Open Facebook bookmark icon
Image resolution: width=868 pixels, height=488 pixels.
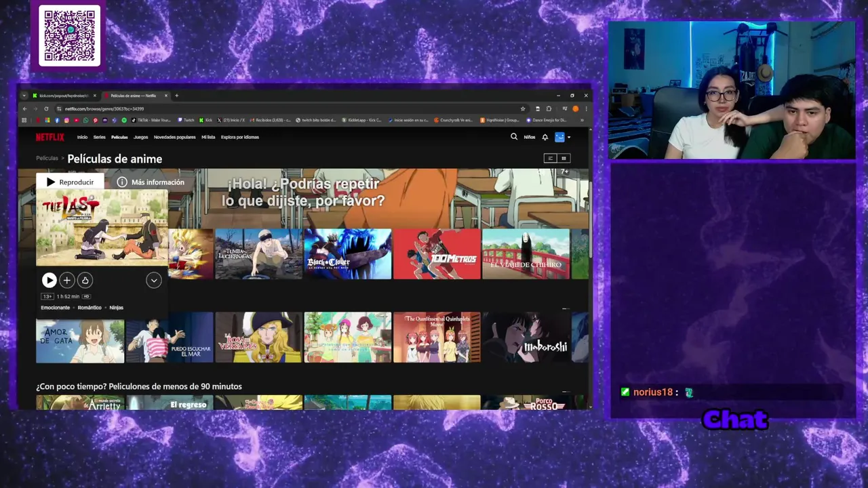(x=57, y=120)
